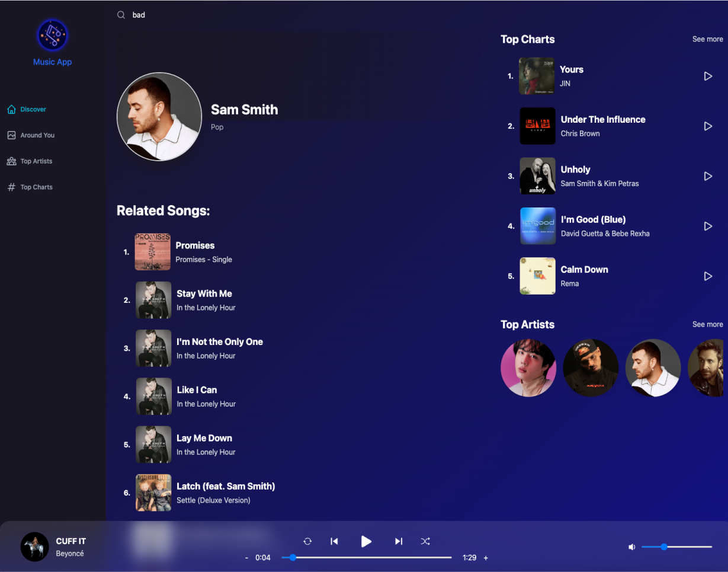Viewport: 728px width, 572px height.
Task: Mute using the speaker volume icon
Action: (x=632, y=547)
